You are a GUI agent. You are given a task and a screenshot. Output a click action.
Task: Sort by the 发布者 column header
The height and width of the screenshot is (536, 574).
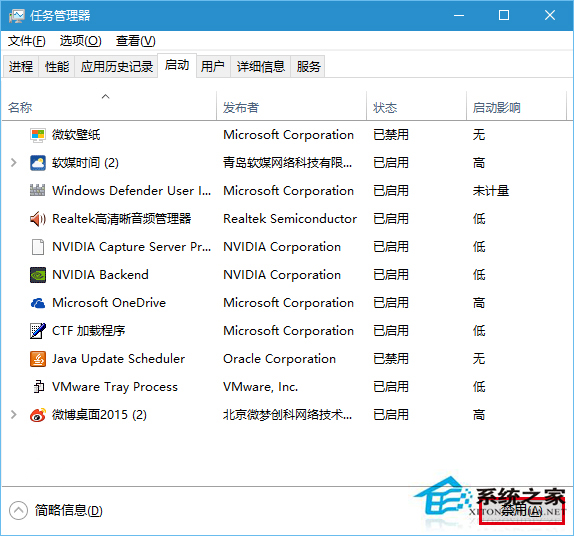tap(291, 106)
